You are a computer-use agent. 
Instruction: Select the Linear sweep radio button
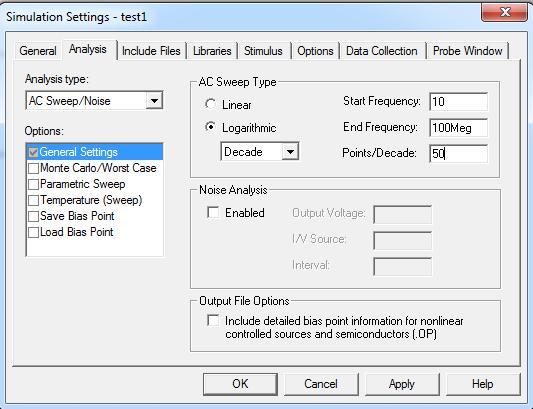coord(211,104)
